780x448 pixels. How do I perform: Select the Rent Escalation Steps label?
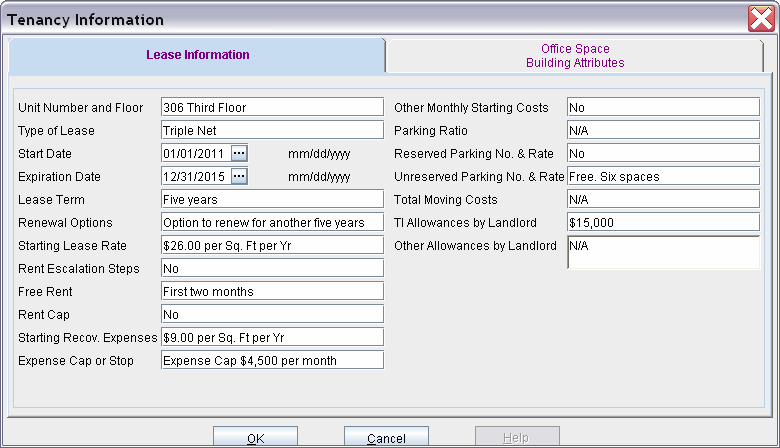pos(79,269)
